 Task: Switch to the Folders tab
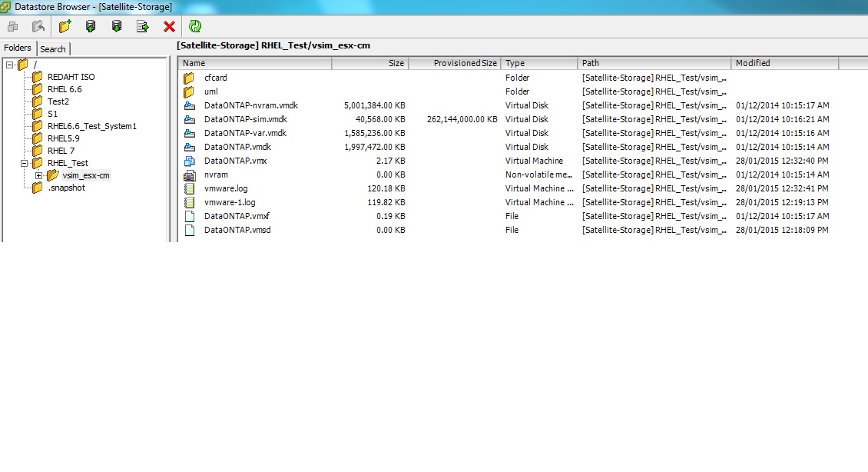click(18, 48)
